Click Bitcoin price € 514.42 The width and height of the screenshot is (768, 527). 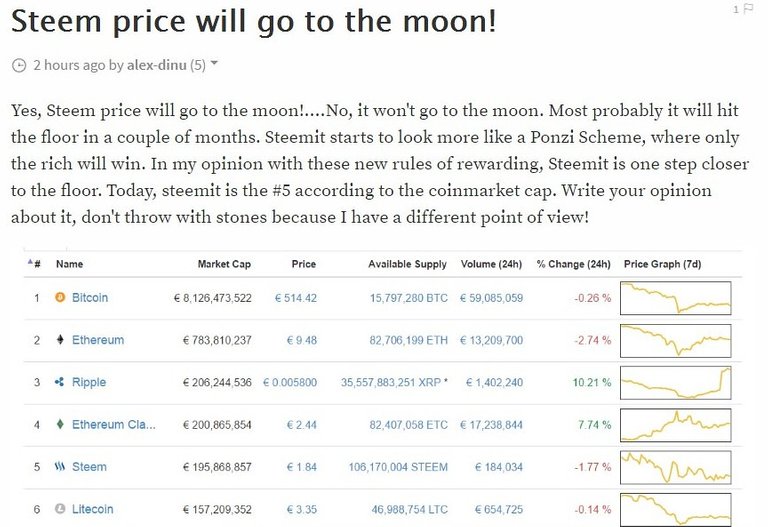(x=296, y=298)
